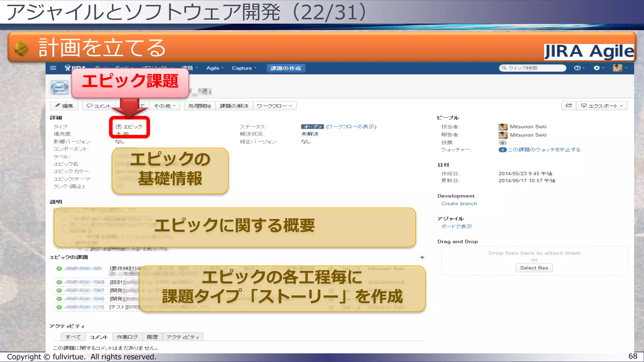Click the 未解決 resolution value

[x=310, y=134]
